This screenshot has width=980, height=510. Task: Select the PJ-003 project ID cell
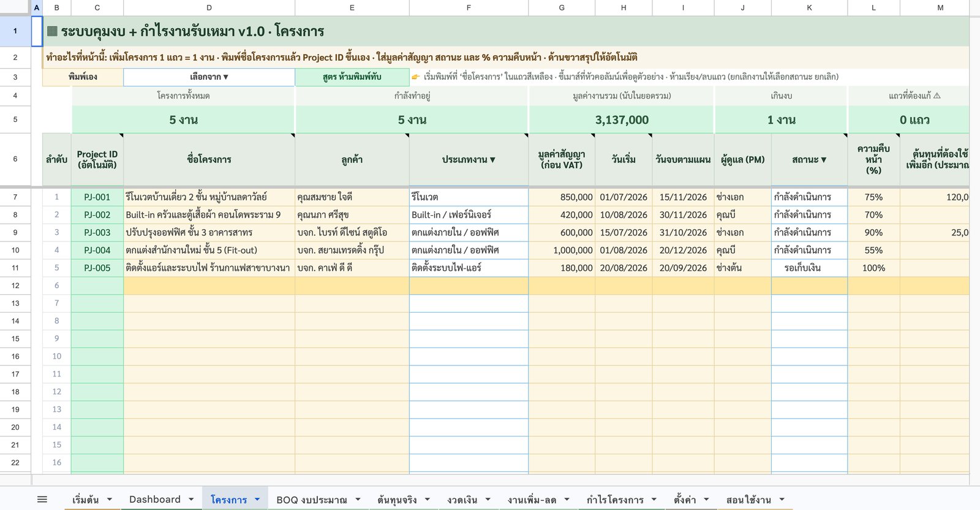(97, 232)
